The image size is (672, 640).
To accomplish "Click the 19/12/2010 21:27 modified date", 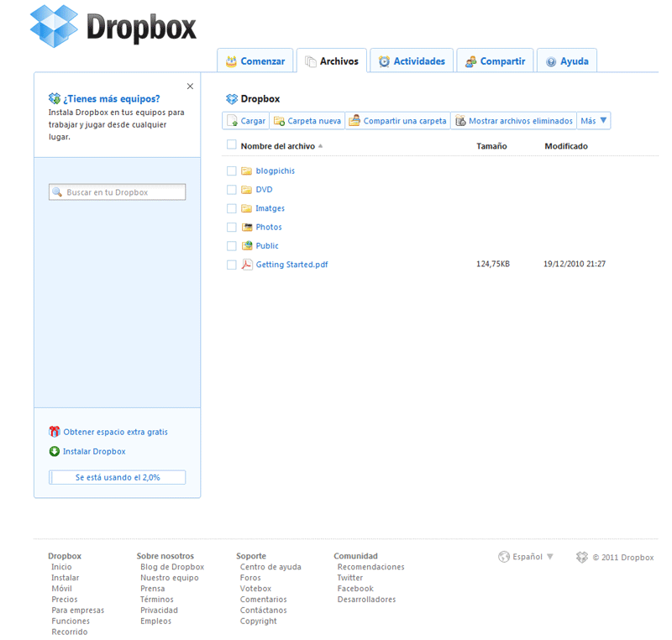I will [x=575, y=264].
